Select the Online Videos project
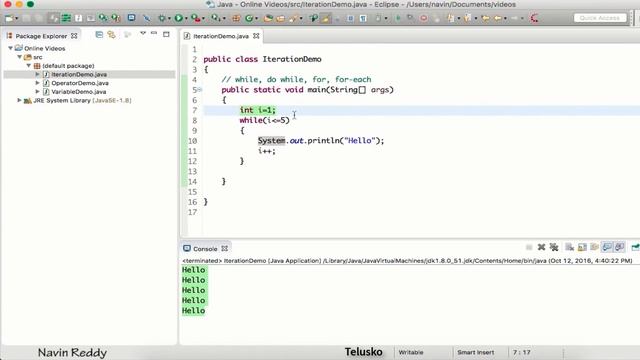This screenshot has height=360, width=640. click(x=44, y=48)
